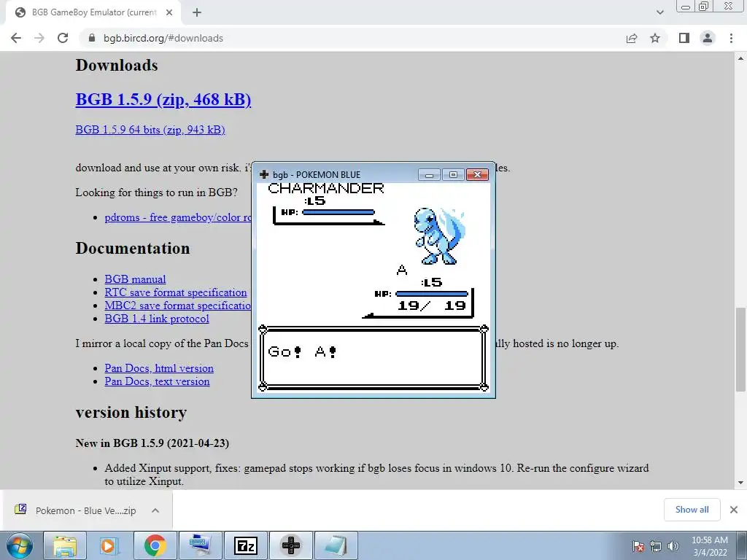Open Pan Docs, html version
This screenshot has width=747, height=560.
coord(159,368)
